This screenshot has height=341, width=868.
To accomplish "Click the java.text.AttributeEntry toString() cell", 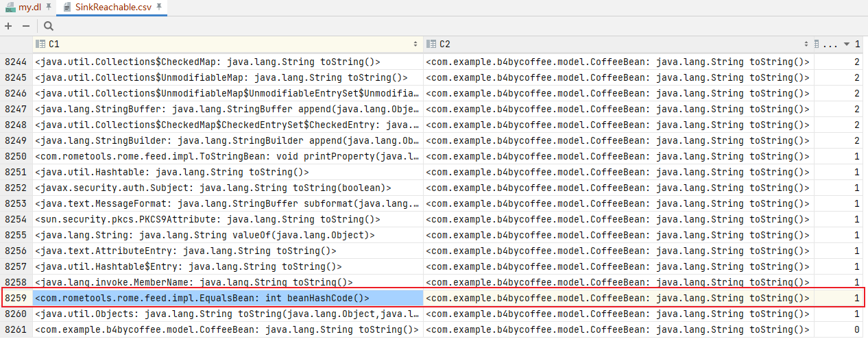I will 228,251.
